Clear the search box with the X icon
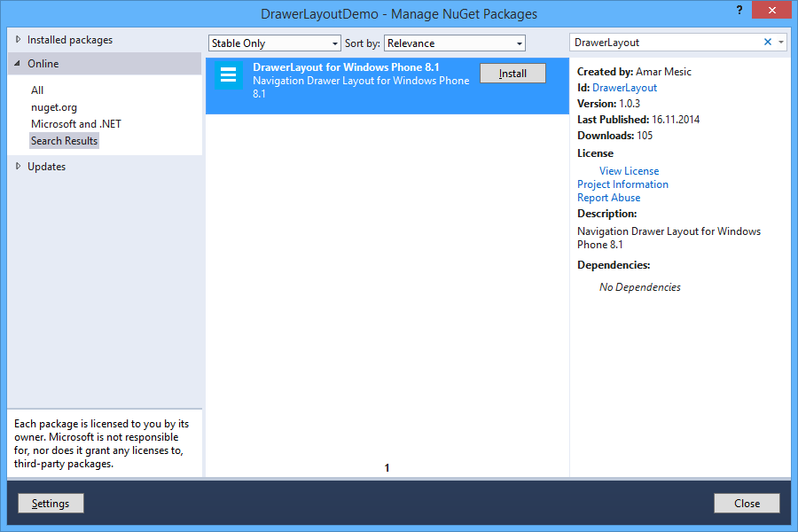798x532 pixels. pos(768,43)
